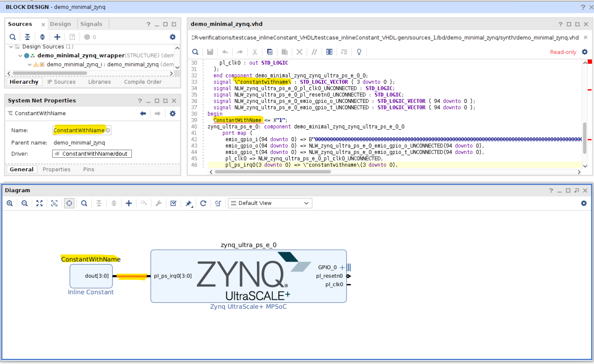Click the Add Sources plus icon in Sources panel
The height and width of the screenshot is (364, 594).
coord(57,37)
